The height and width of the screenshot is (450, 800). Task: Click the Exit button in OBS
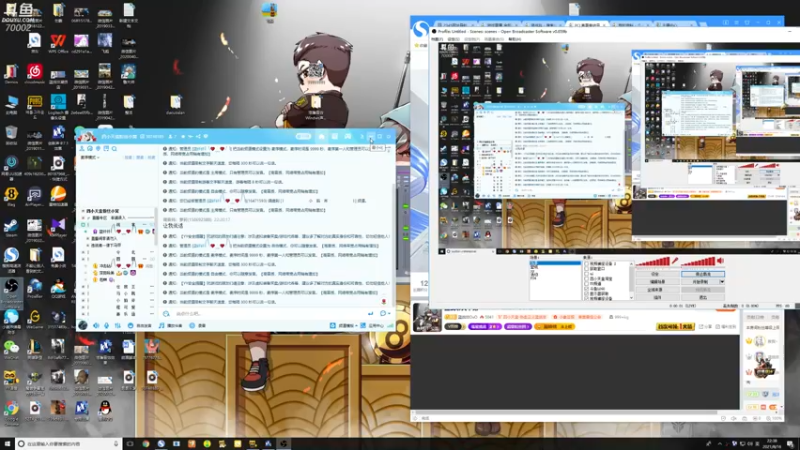click(703, 297)
